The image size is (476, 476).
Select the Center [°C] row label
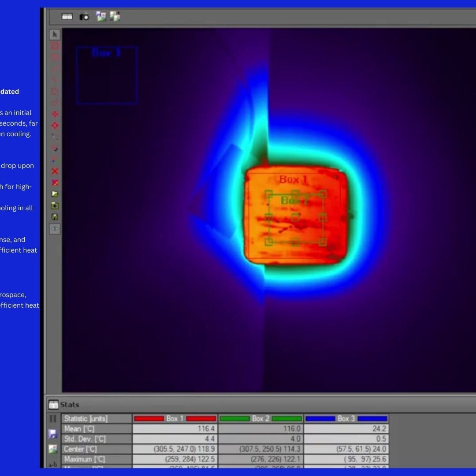point(97,449)
